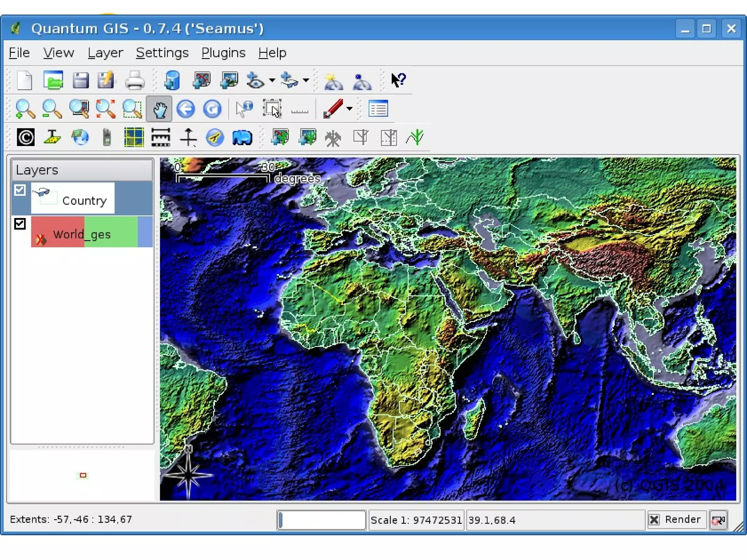
Task: Click the crossed tools plugin icon
Action: click(x=333, y=138)
